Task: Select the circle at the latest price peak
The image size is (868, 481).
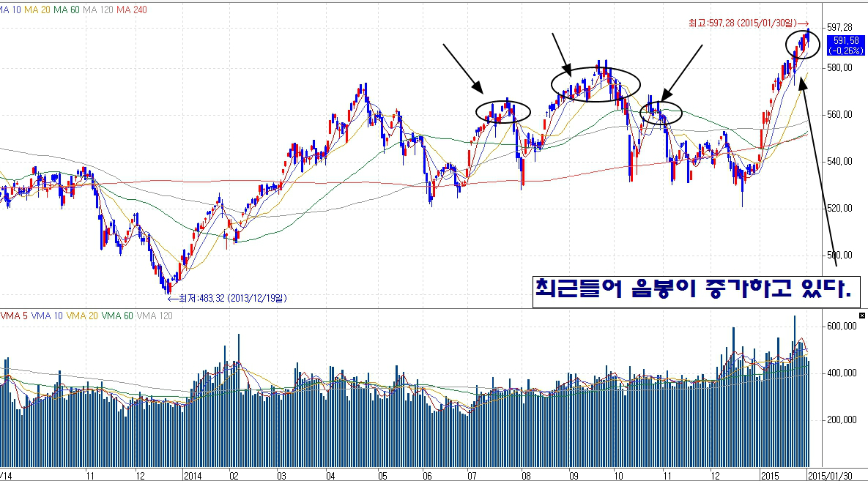Action: 803,45
